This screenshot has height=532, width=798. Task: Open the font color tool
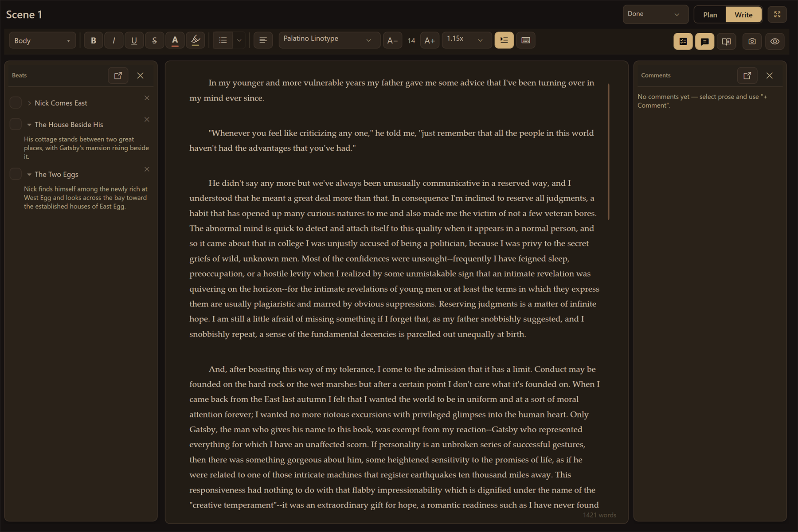175,40
